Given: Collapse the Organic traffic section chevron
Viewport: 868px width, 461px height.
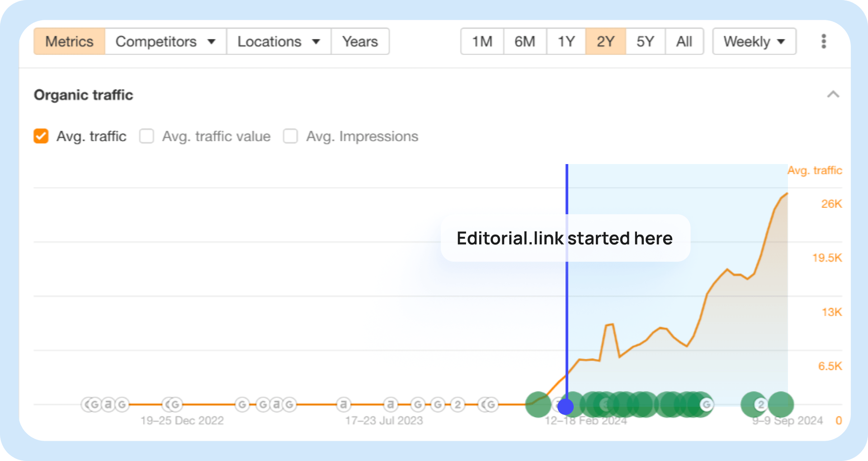Looking at the screenshot, I should tap(833, 94).
